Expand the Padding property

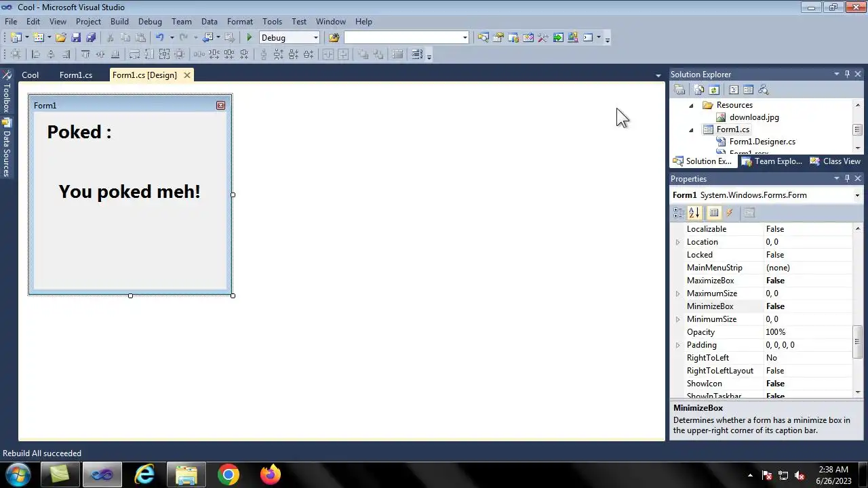[x=677, y=345]
